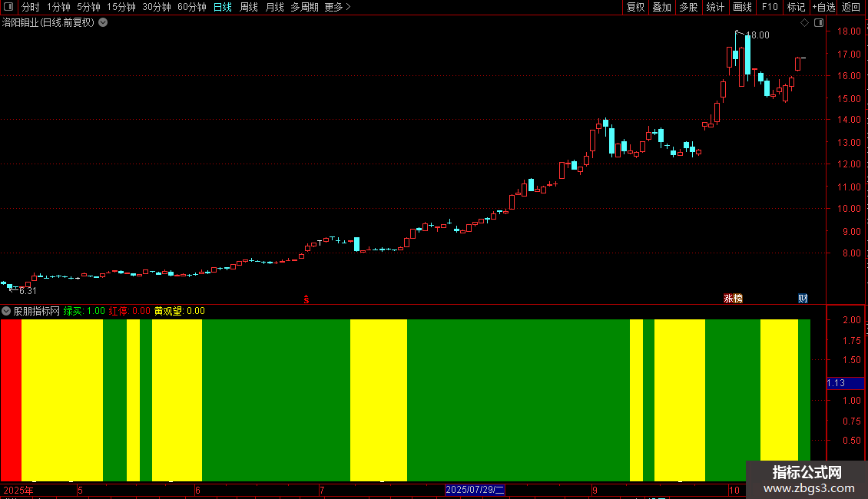Click the 返回 back button
Image resolution: width=868 pixels, height=499 pixels.
(x=851, y=7)
